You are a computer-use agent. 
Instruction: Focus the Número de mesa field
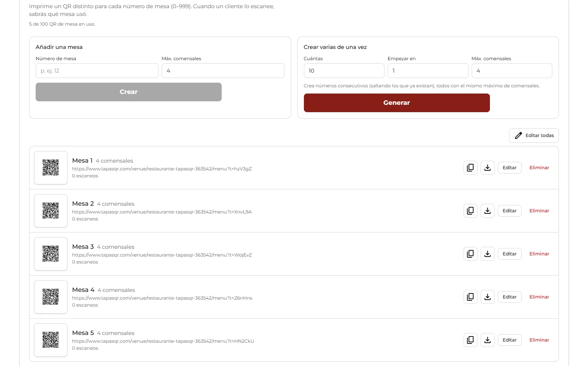[x=97, y=71]
